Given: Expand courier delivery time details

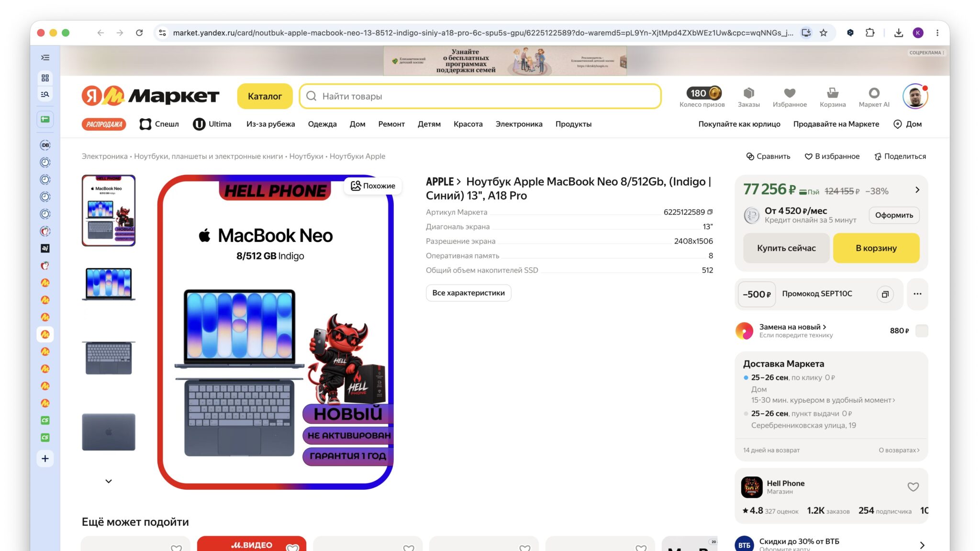Looking at the screenshot, I should [x=823, y=400].
